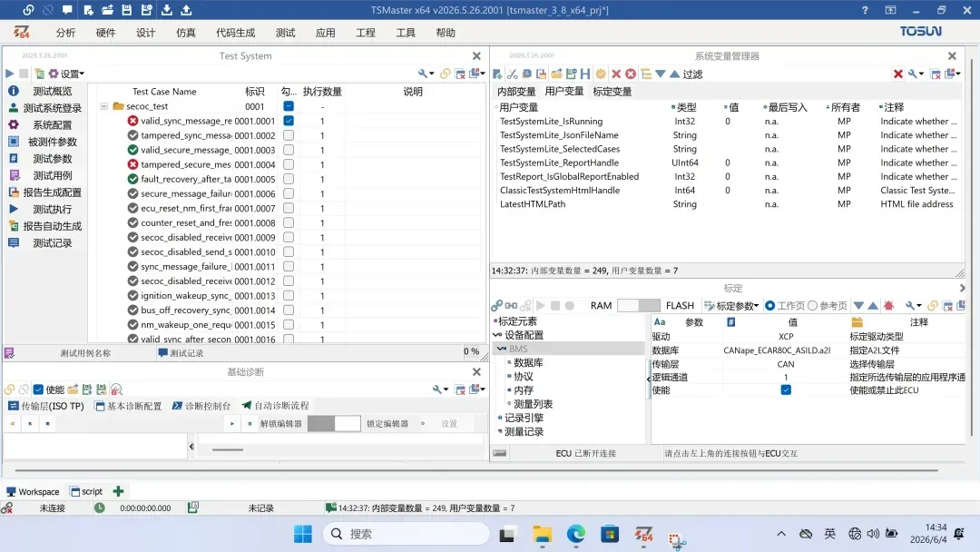This screenshot has height=552, width=980.
Task: Open 测试执行 in the sidebar
Action: [53, 210]
